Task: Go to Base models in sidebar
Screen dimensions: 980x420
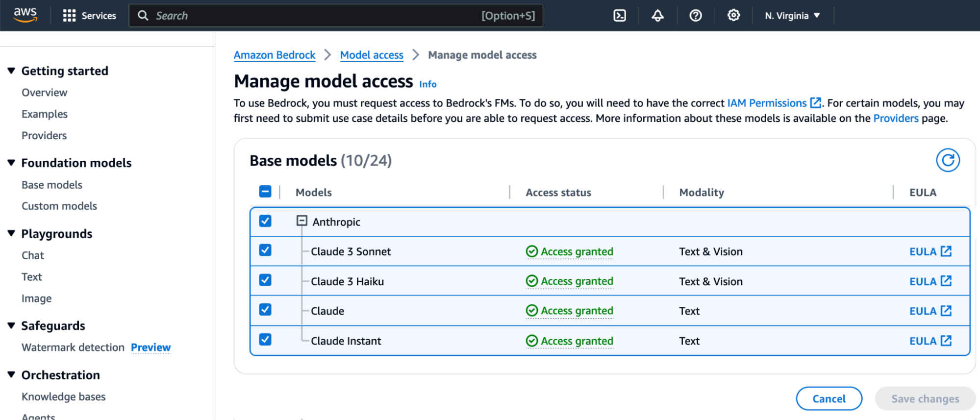Action: click(x=52, y=185)
